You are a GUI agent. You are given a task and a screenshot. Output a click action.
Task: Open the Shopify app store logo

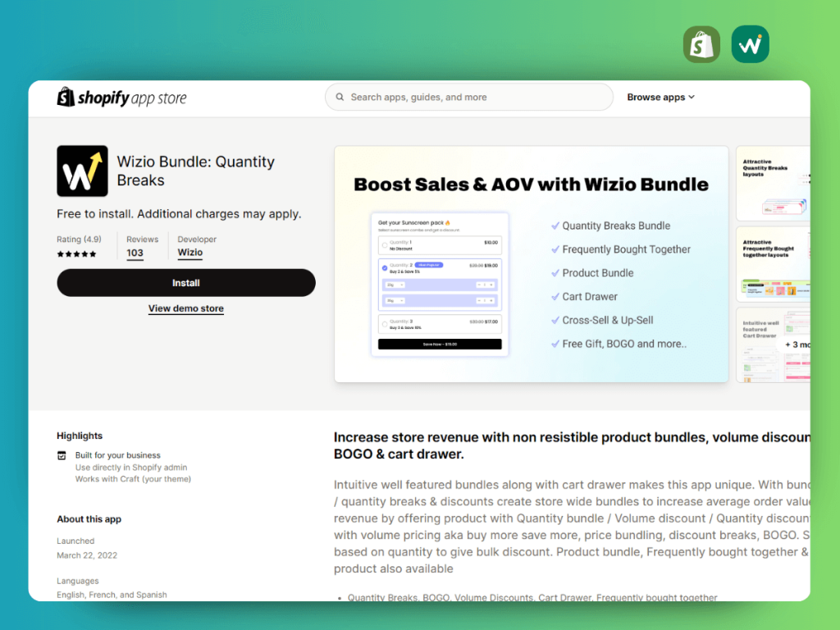point(122,98)
